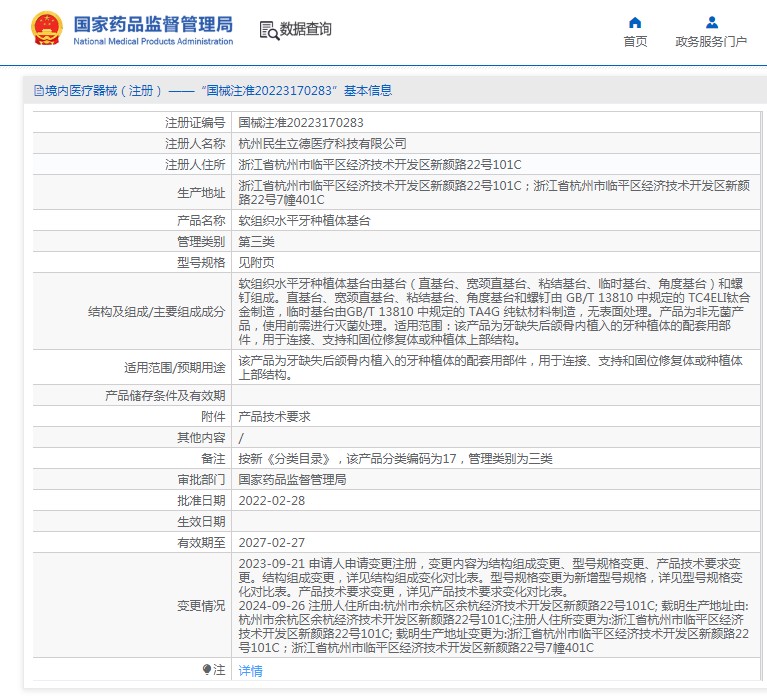Click the 变更情况 row label
This screenshot has height=699, width=767.
point(201,606)
